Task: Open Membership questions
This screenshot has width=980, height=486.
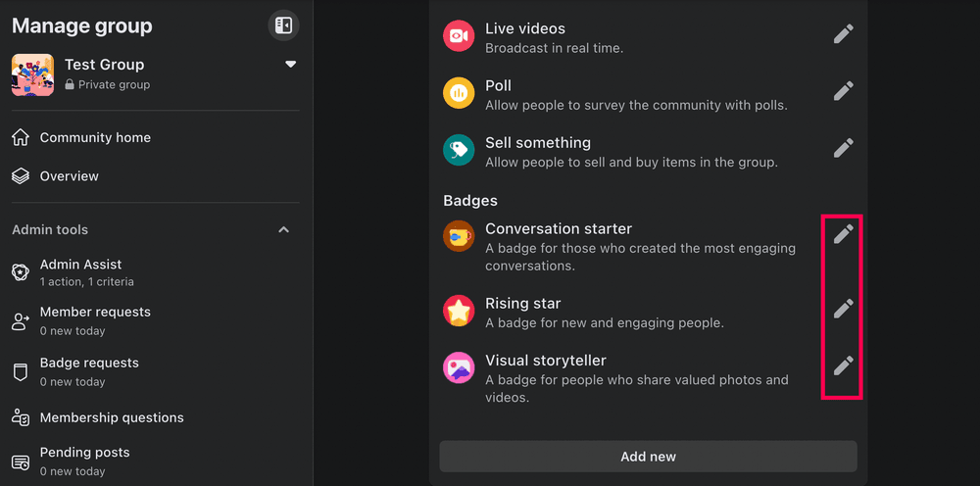Action: [112, 417]
